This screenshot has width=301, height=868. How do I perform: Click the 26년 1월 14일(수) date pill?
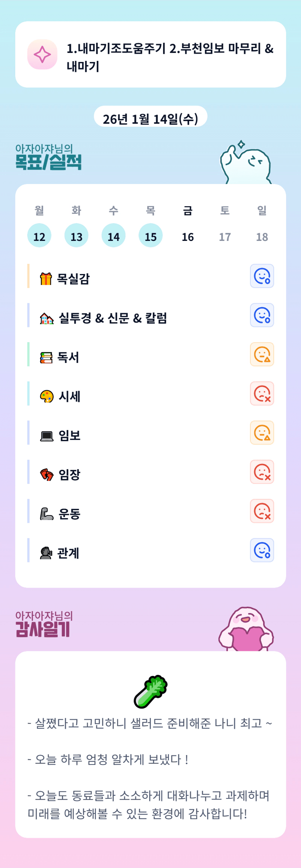pos(150,118)
